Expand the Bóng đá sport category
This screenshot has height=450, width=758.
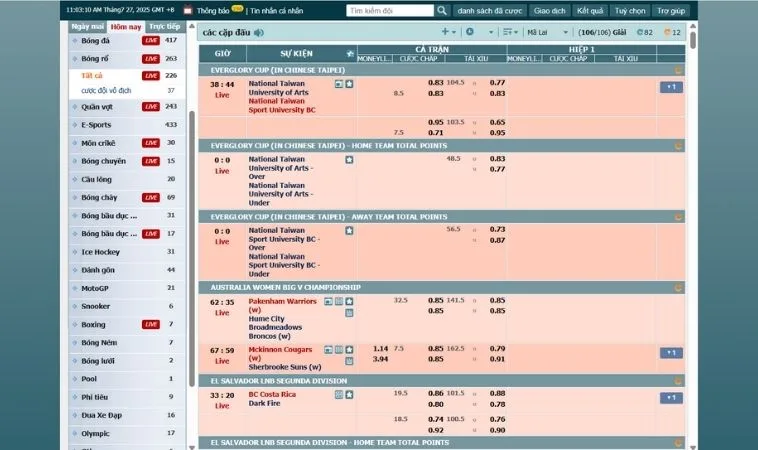coord(97,40)
